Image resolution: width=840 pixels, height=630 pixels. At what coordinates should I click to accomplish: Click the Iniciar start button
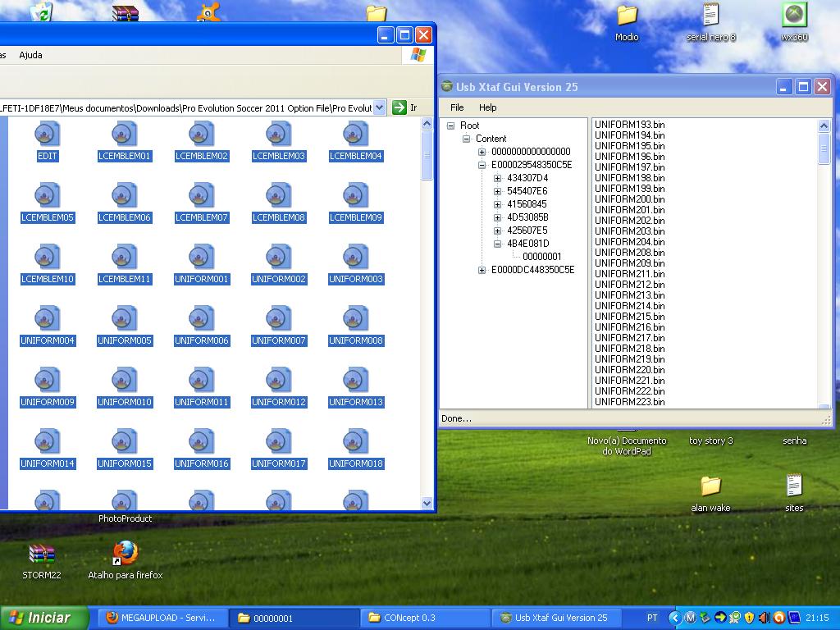(x=44, y=618)
